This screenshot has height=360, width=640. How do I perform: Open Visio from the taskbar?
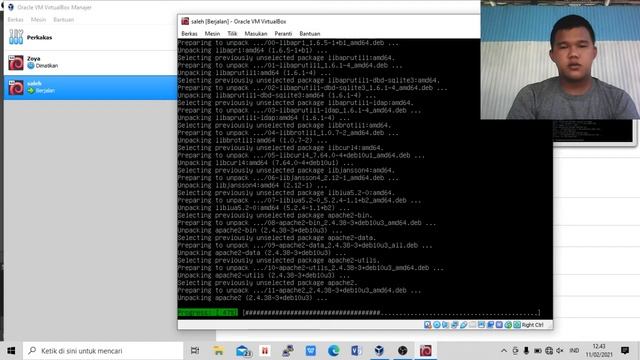click(356, 351)
